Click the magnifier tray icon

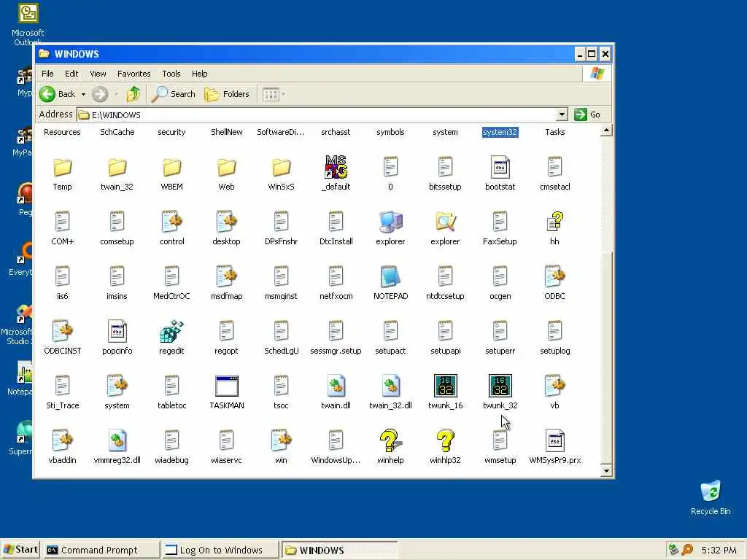687,550
